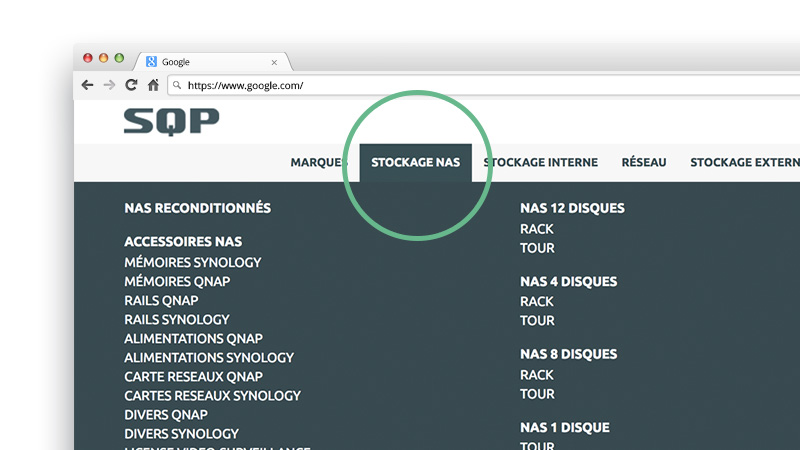Choose RACK under NAS 4 DISQUES

(x=537, y=302)
